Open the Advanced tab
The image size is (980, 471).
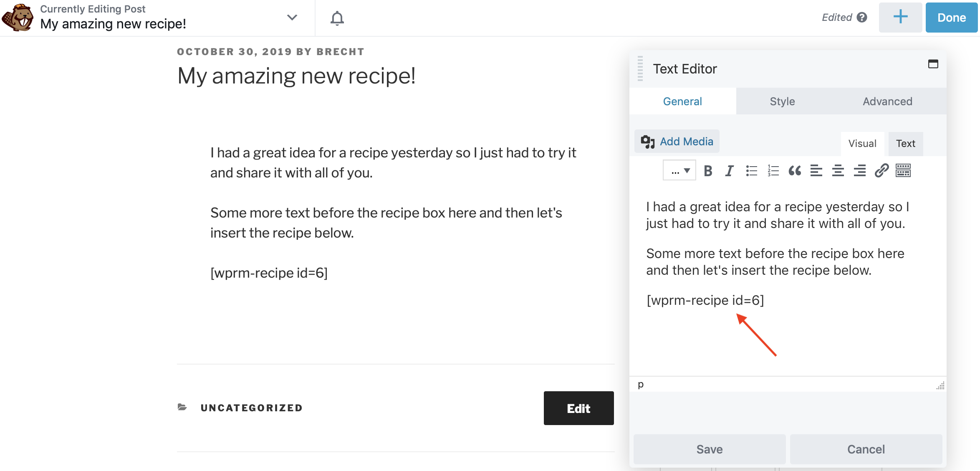[887, 101]
